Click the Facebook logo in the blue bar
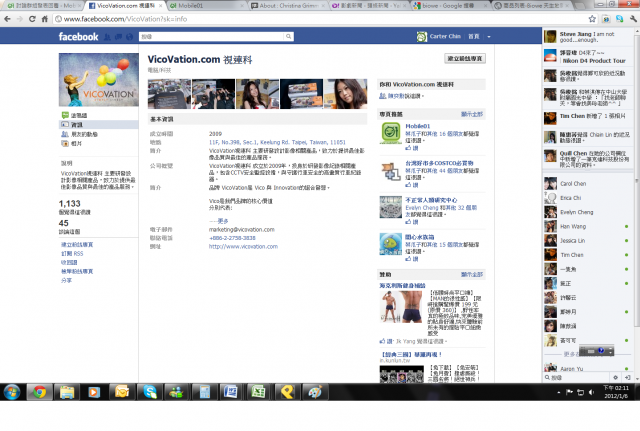 (x=78, y=36)
